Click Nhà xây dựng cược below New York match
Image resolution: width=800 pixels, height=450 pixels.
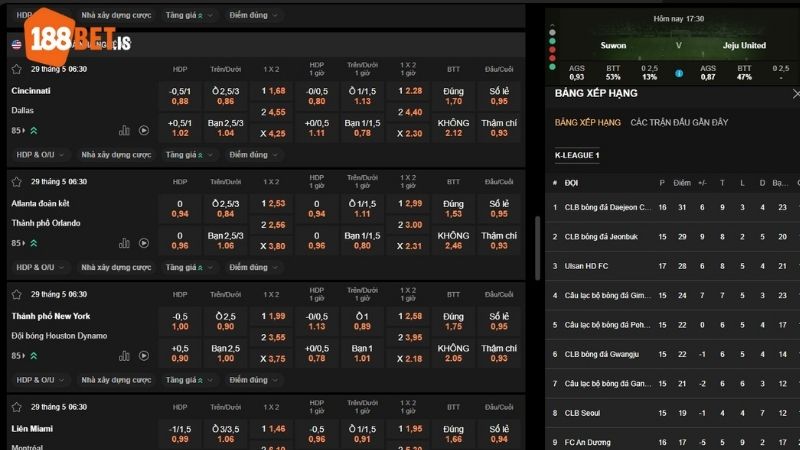click(116, 380)
